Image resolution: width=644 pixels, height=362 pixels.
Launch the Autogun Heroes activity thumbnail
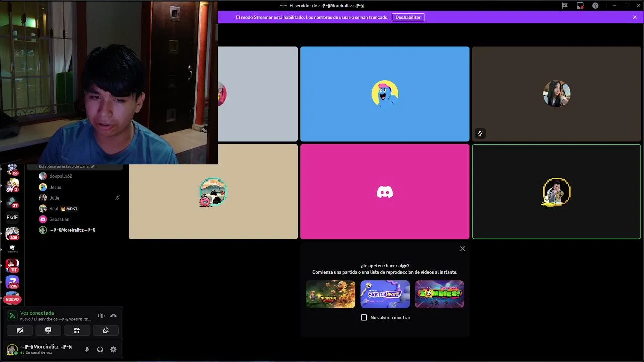pyautogui.click(x=331, y=294)
